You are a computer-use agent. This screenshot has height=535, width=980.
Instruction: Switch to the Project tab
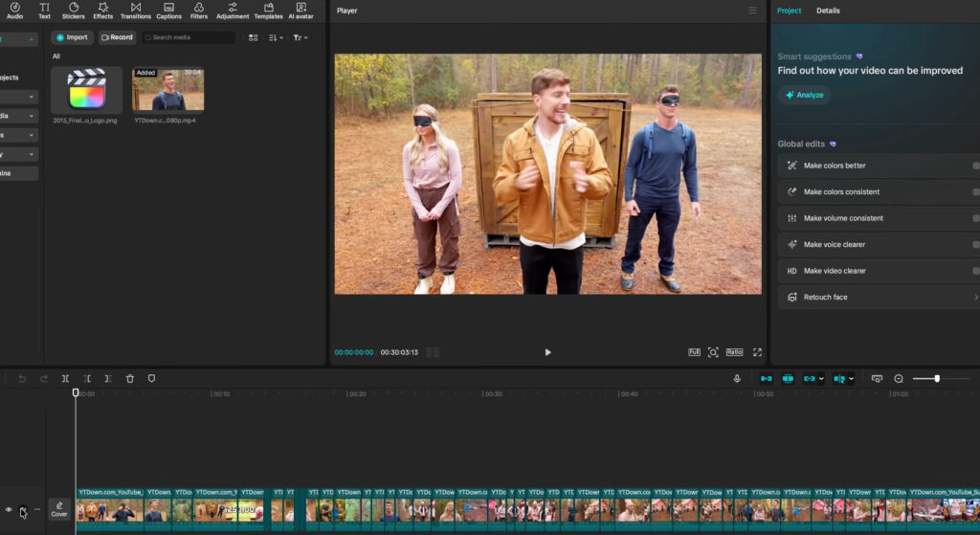(x=789, y=11)
